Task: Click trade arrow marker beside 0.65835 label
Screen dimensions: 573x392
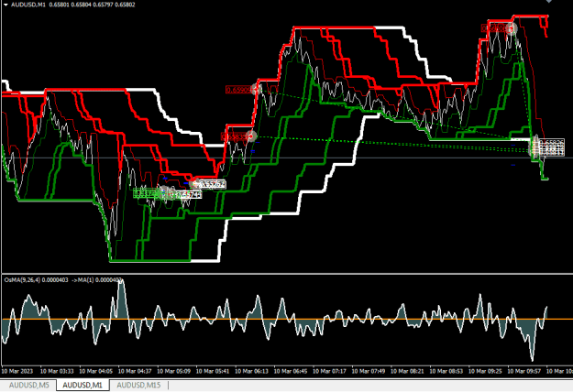Action: [x=250, y=136]
